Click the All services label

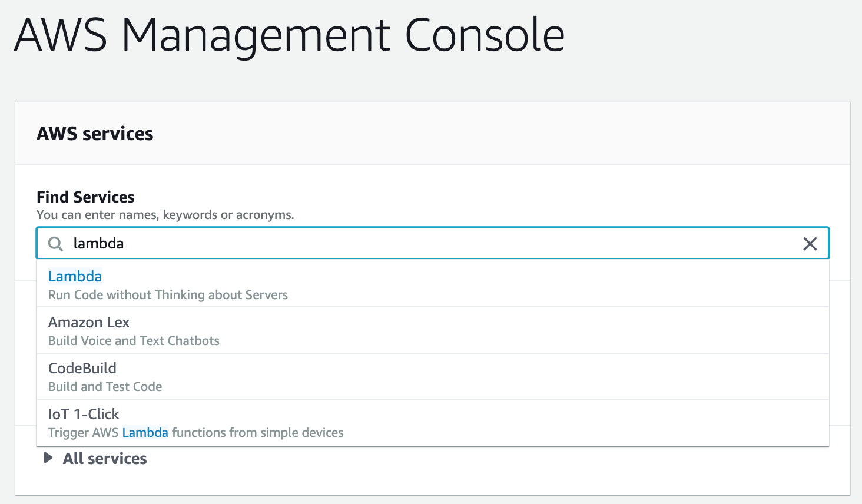[105, 459]
